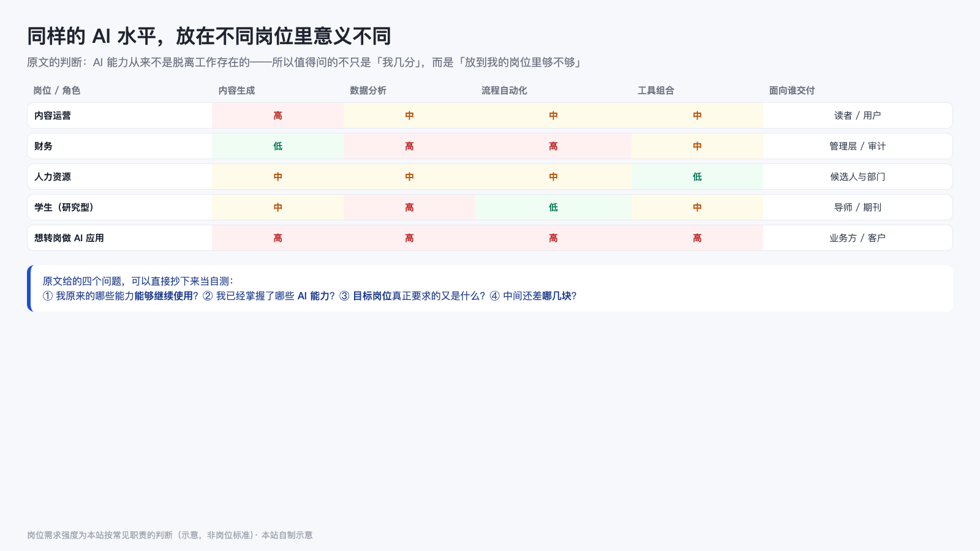Select the 工具组合 column header
This screenshot has width=980, height=551.
tap(656, 91)
